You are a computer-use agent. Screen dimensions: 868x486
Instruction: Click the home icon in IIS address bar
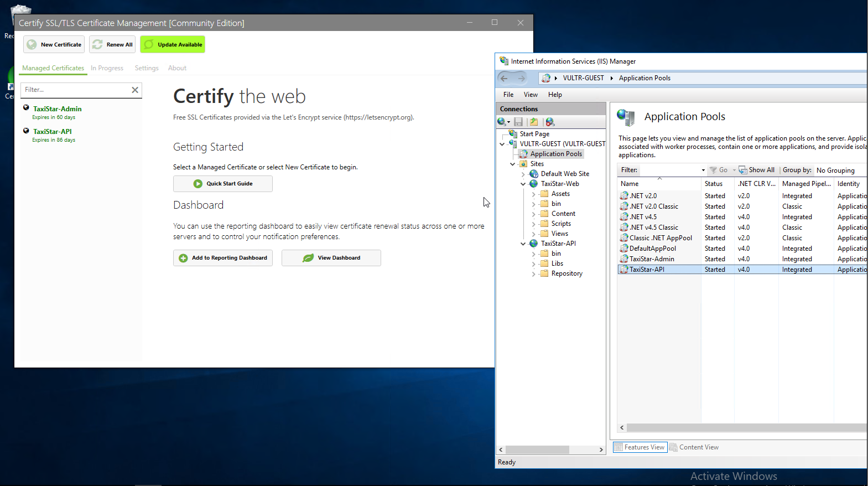pyautogui.click(x=546, y=78)
